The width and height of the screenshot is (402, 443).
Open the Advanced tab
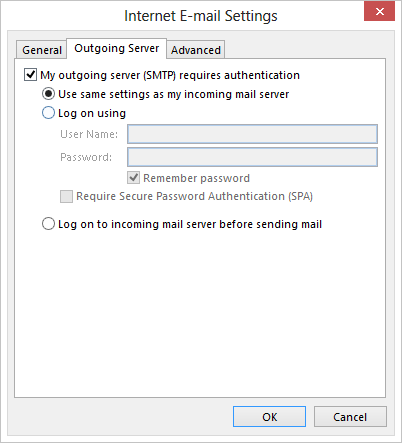click(196, 50)
